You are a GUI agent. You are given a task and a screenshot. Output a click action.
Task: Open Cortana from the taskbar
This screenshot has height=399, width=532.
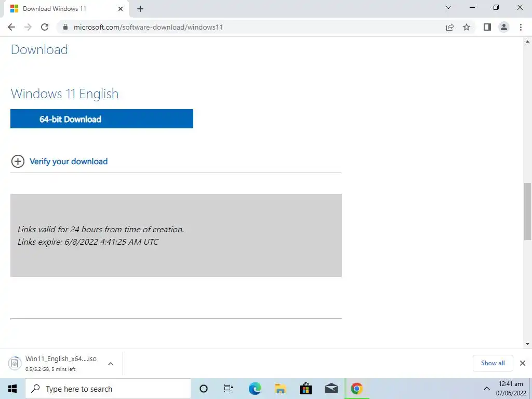click(204, 389)
